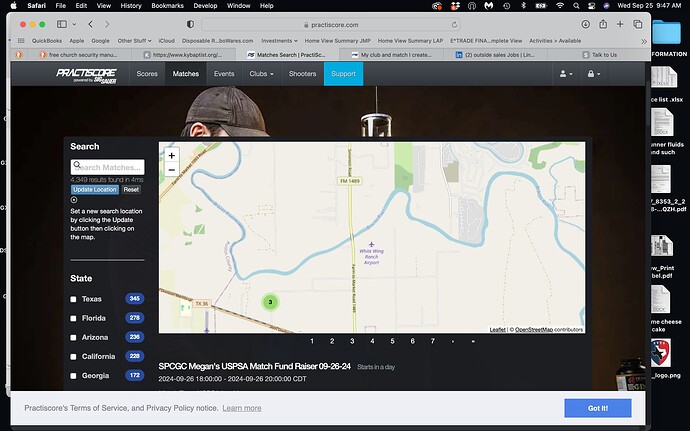This screenshot has width=690, height=431.
Task: Reload the page with the refresh icon
Action: click(x=454, y=25)
